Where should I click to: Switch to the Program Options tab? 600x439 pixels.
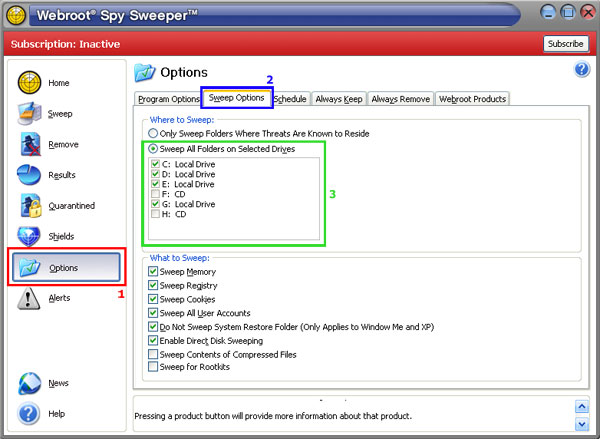pyautogui.click(x=168, y=99)
